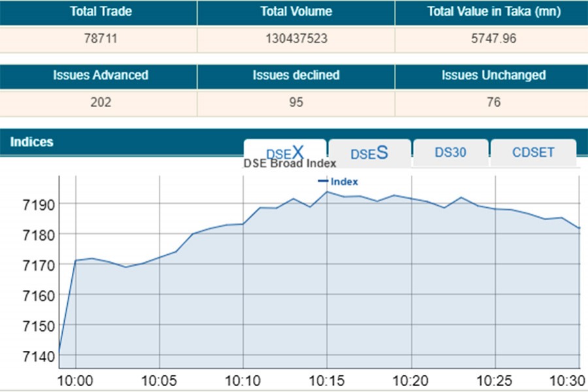Select the total volume figure 130437523
This screenshot has width=588, height=392.
pos(296,39)
